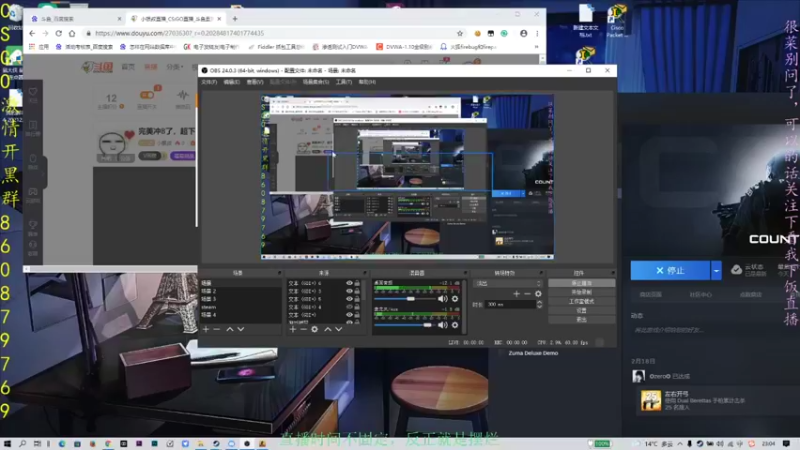The width and height of the screenshot is (800, 450).
Task: Click Chrome address bar URL
Action: (x=180, y=33)
